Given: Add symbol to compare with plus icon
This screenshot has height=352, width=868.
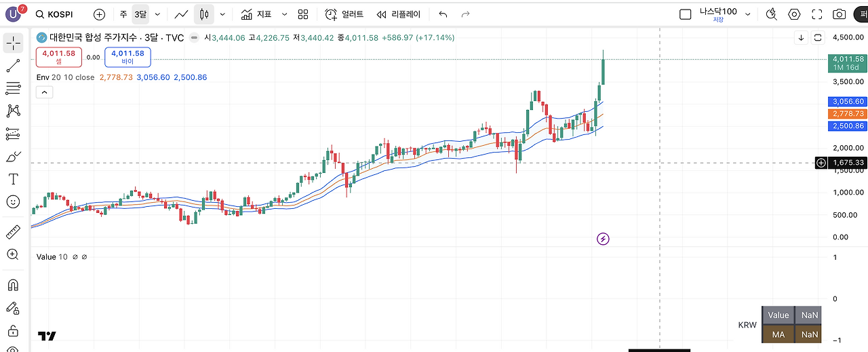Looking at the screenshot, I should 99,14.
